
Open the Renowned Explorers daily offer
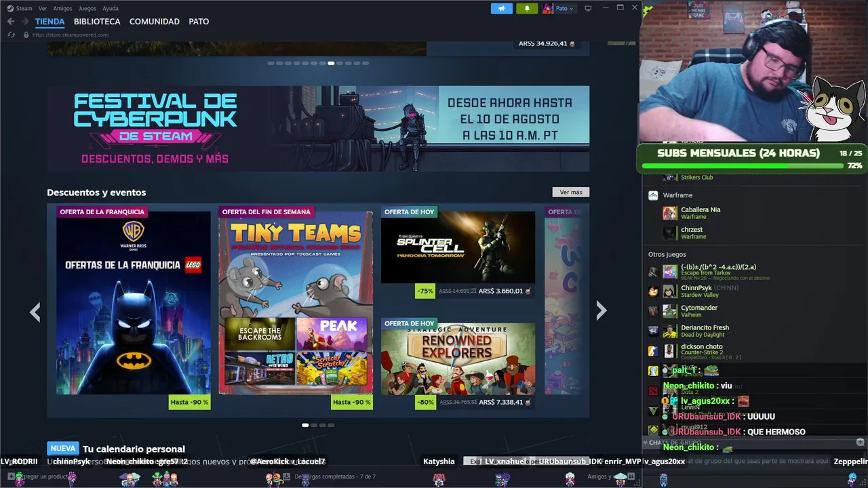pos(458,363)
